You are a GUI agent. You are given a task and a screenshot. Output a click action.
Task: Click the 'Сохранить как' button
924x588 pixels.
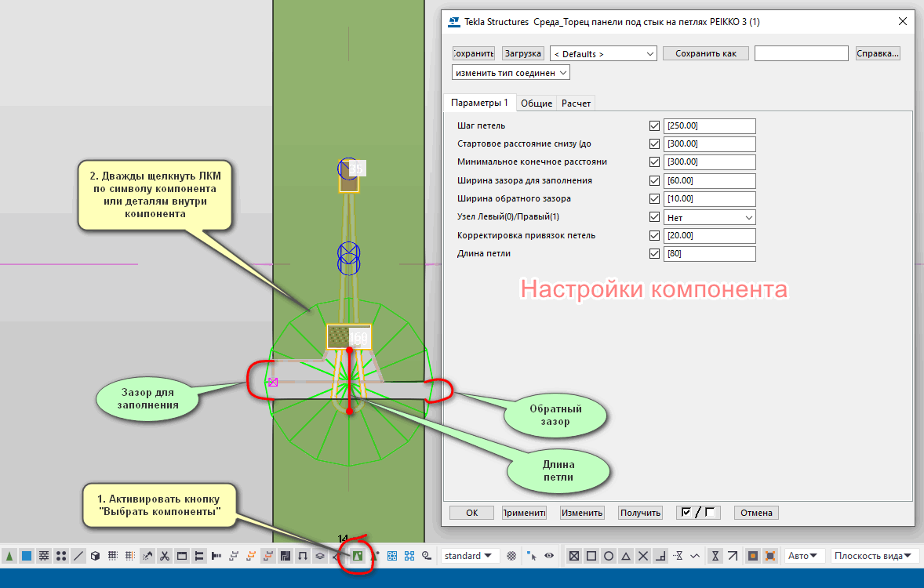pyautogui.click(x=706, y=53)
